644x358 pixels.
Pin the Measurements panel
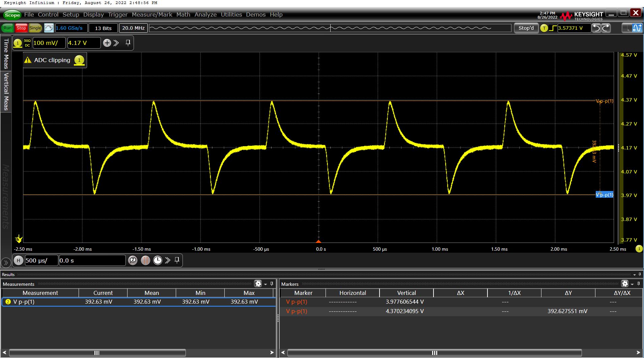point(272,284)
